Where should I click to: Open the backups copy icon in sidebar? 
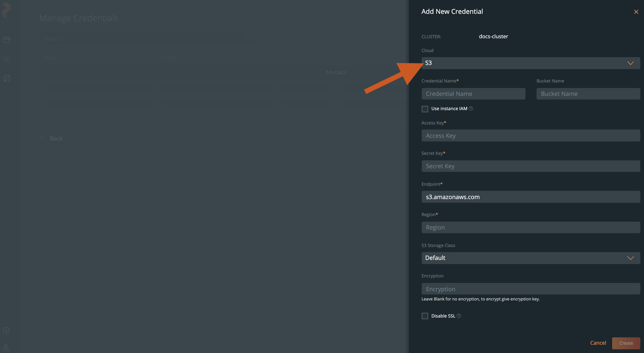tap(6, 78)
